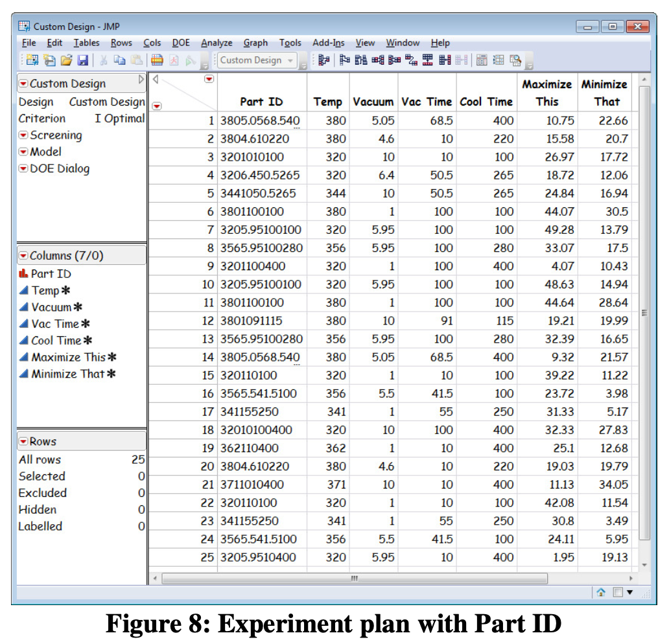This screenshot has width=669, height=644.
Task: Open the DOE menu
Action: coord(180,43)
